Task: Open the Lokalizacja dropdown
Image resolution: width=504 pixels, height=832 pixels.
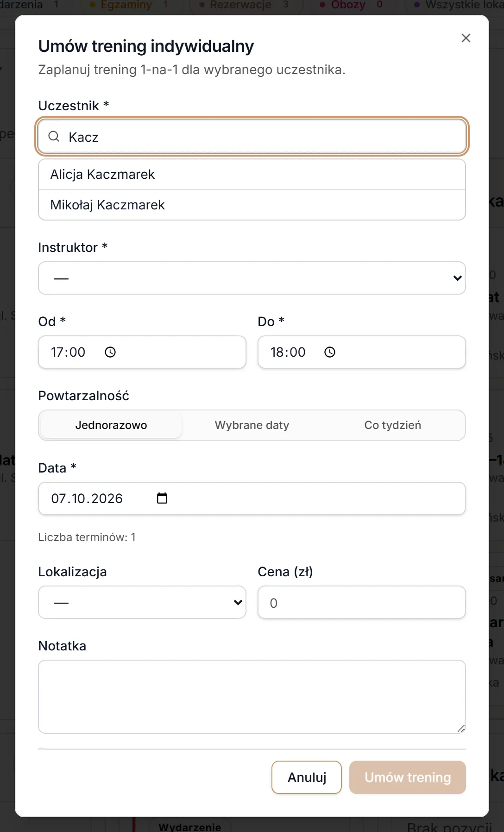Action: (142, 602)
